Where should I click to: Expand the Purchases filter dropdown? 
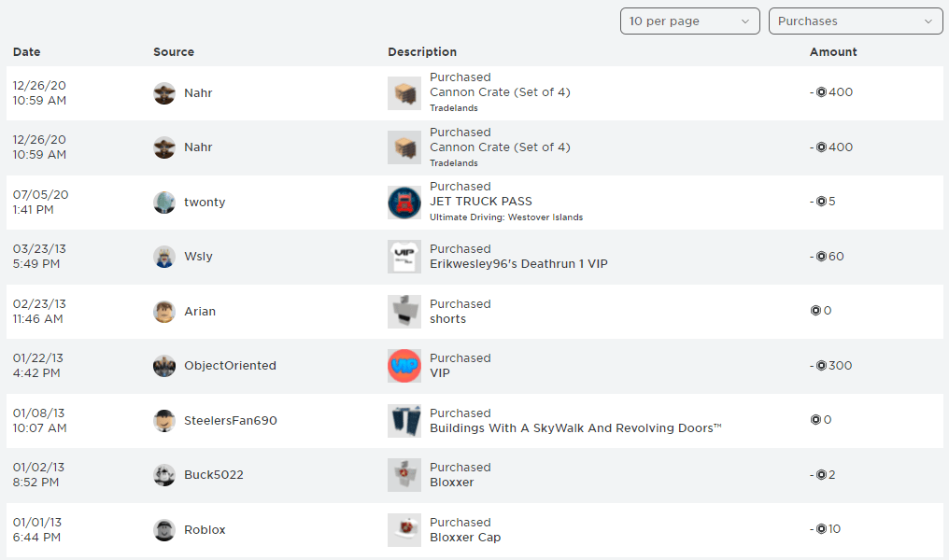856,21
